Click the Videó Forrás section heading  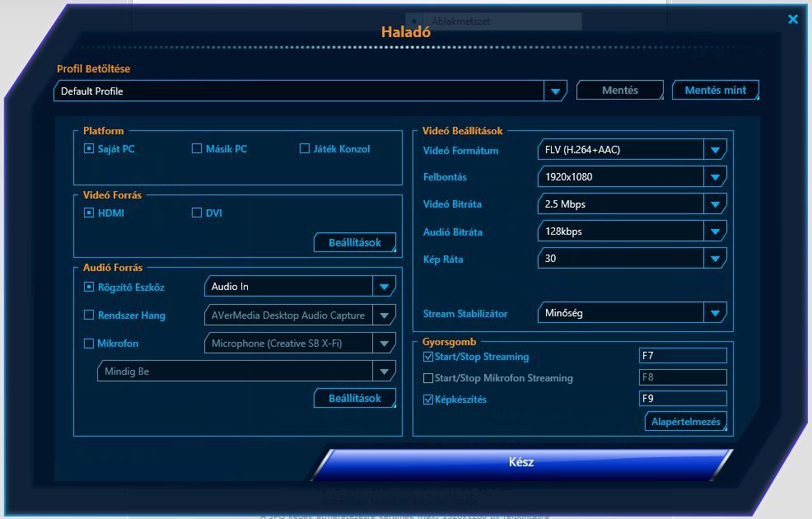(112, 195)
